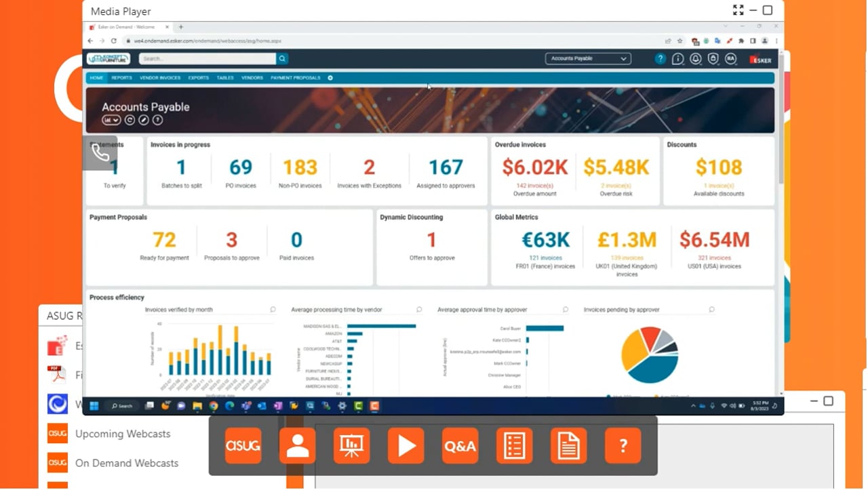Go to the HOME tab
The height and width of the screenshot is (490, 868).
click(x=97, y=78)
